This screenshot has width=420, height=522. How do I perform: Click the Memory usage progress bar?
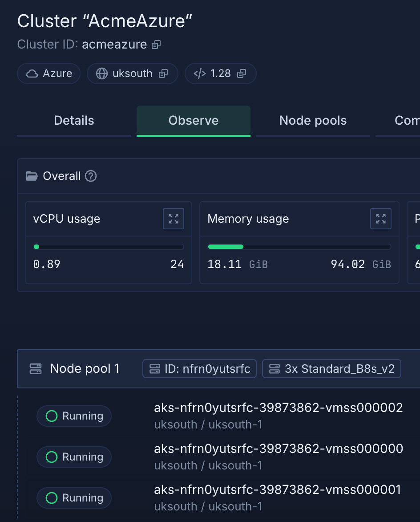pyautogui.click(x=299, y=247)
